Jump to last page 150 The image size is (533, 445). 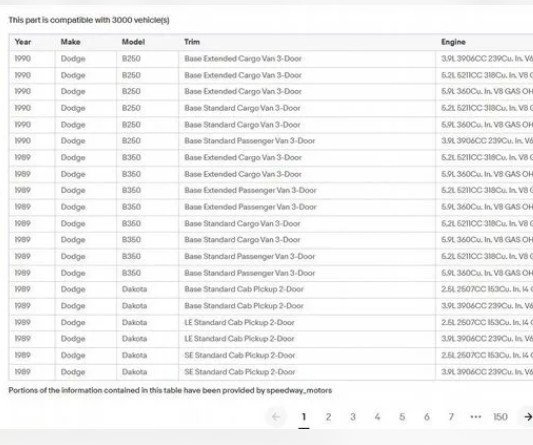pyautogui.click(x=500, y=417)
